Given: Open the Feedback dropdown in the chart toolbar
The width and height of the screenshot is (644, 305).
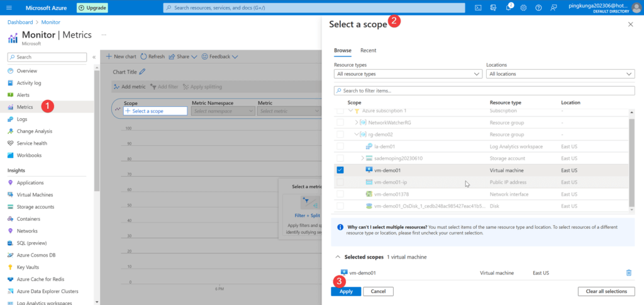Looking at the screenshot, I should [x=219, y=57].
